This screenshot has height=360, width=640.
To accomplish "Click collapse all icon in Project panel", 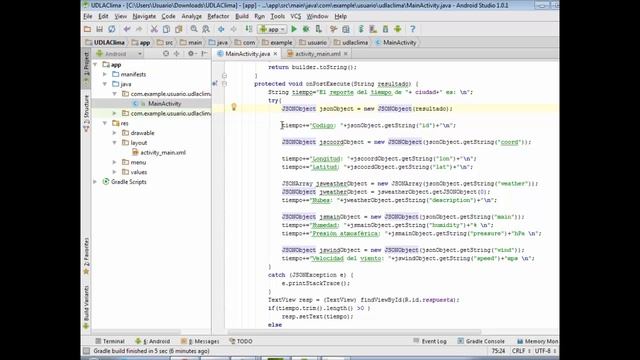I will pyautogui.click(x=176, y=53).
